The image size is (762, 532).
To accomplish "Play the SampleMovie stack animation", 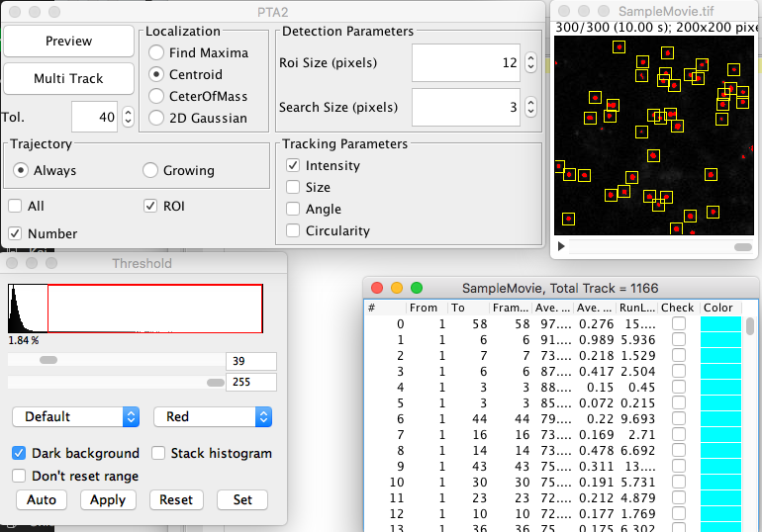I will point(561,245).
